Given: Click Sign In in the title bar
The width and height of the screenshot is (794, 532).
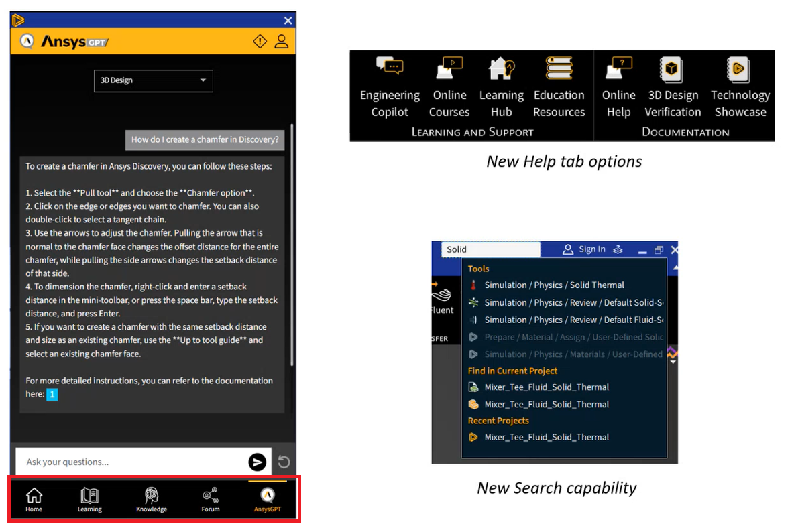Looking at the screenshot, I should pos(584,249).
